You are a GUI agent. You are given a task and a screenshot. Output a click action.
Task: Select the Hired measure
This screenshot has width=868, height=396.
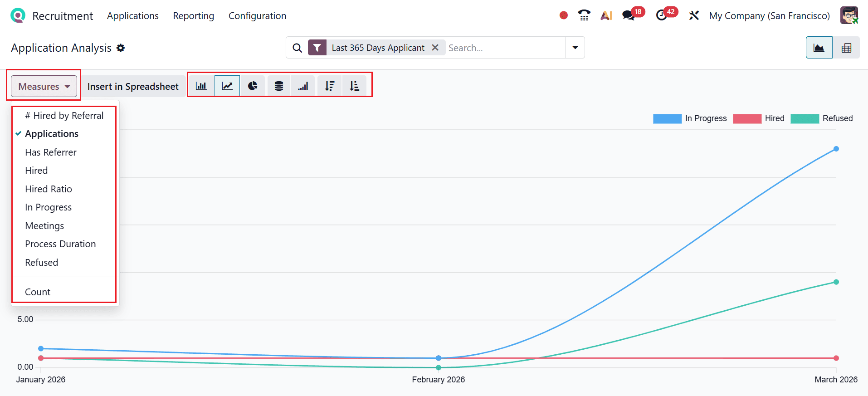pyautogui.click(x=64, y=171)
